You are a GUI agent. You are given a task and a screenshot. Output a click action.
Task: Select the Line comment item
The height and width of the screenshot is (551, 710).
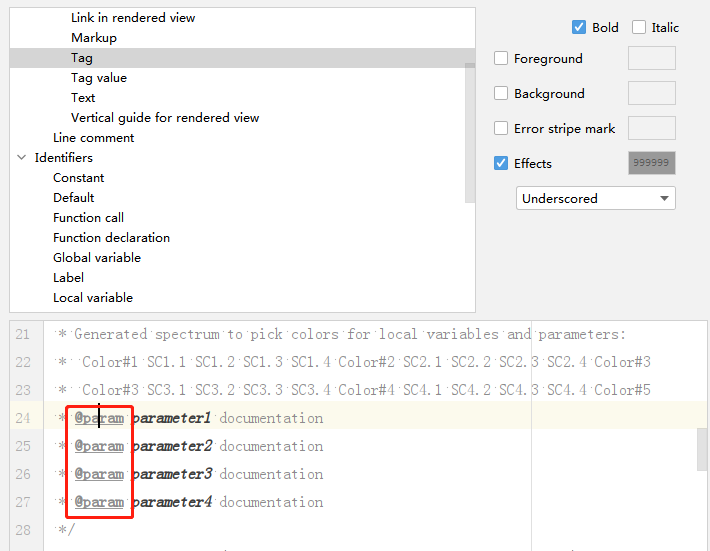(x=93, y=138)
